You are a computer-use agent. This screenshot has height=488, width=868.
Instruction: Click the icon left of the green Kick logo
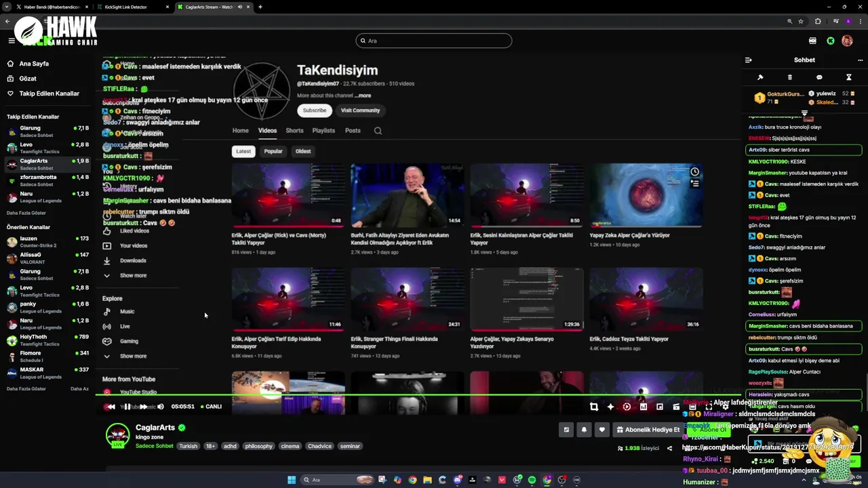click(x=812, y=41)
